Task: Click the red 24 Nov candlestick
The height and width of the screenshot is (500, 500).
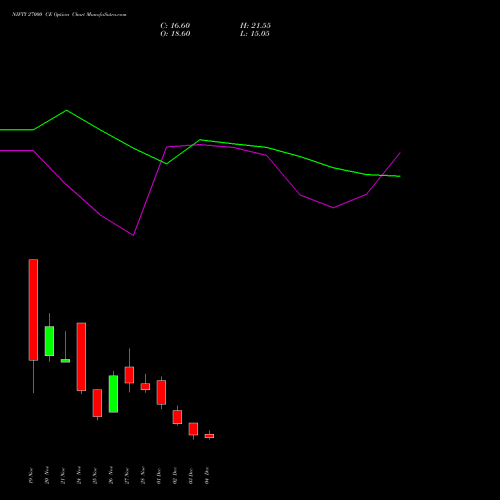Action: [x=81, y=357]
